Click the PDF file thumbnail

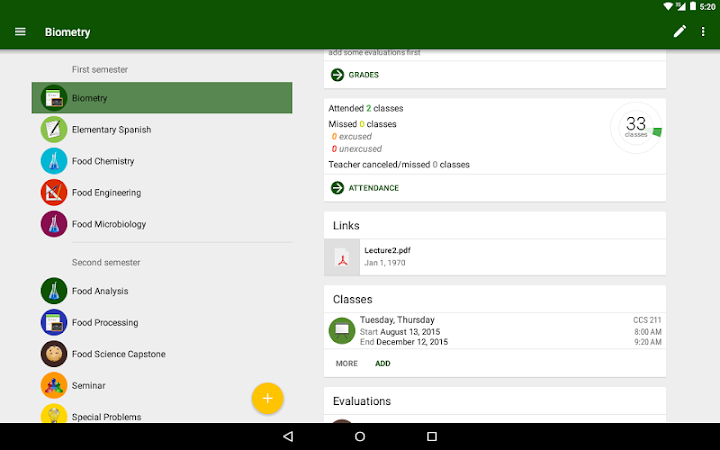click(x=342, y=257)
